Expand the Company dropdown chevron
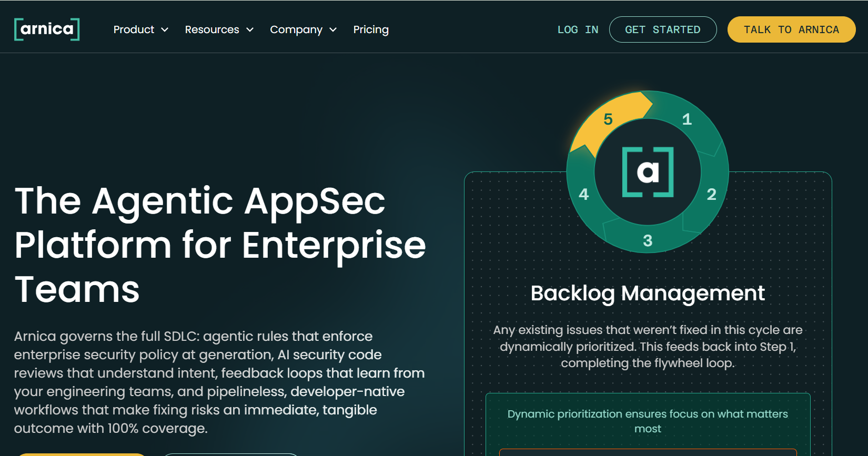The height and width of the screenshot is (456, 868). pos(333,30)
